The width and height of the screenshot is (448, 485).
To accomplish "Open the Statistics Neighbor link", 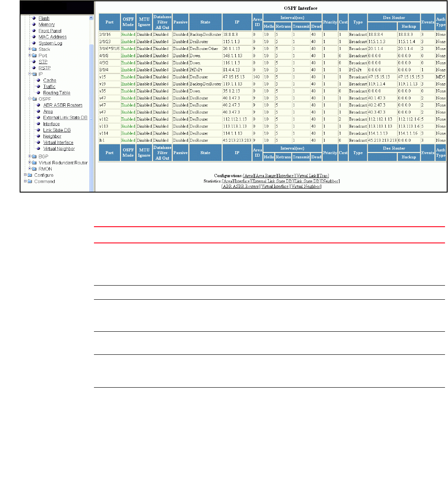I will coord(330,181).
